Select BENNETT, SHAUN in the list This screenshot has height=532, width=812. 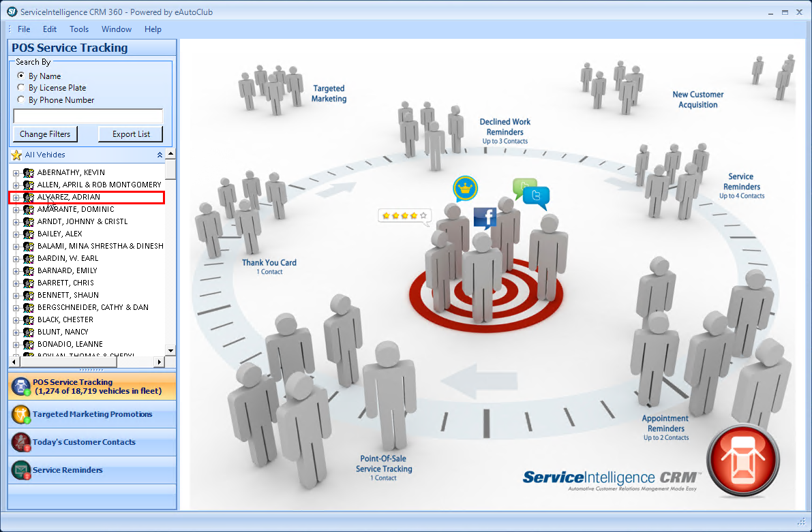(68, 295)
